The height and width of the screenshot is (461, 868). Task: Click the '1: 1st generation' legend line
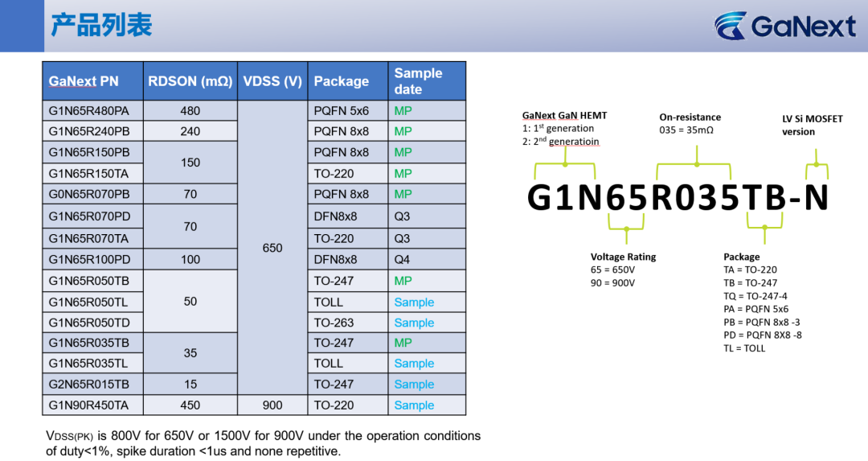pyautogui.click(x=558, y=128)
